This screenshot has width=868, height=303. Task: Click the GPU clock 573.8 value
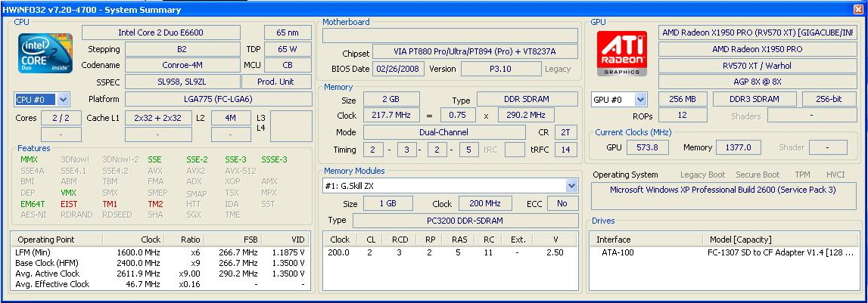click(x=647, y=147)
